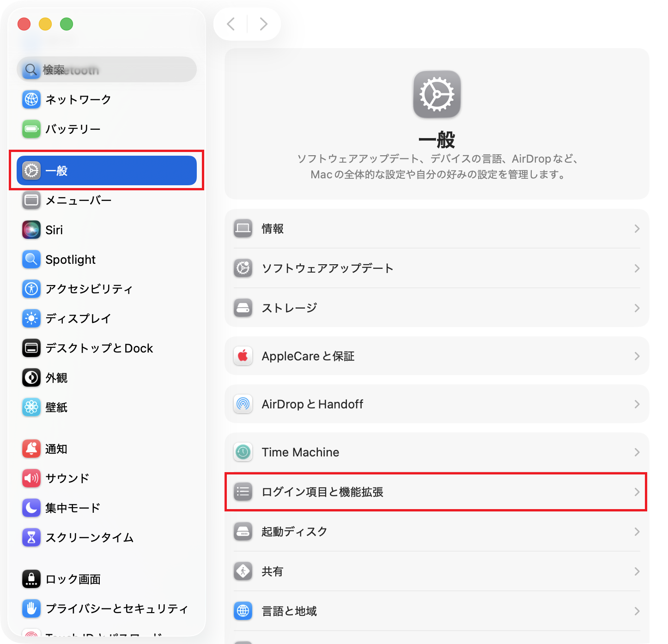Expand the 情報 row chevron
Image resolution: width=668 pixels, height=644 pixels.
pos(637,229)
